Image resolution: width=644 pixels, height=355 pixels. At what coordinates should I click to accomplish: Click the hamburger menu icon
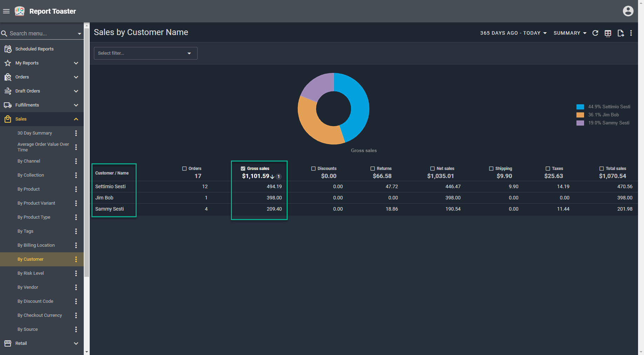tap(6, 11)
